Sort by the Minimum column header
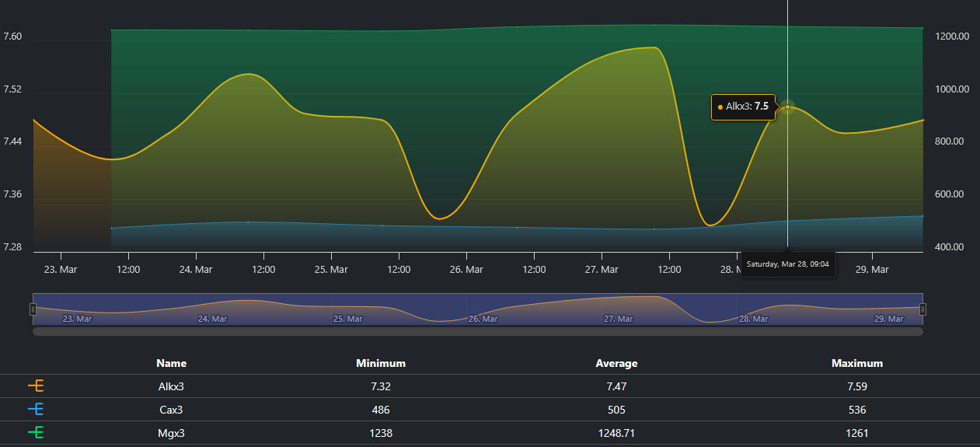 pyautogui.click(x=381, y=363)
